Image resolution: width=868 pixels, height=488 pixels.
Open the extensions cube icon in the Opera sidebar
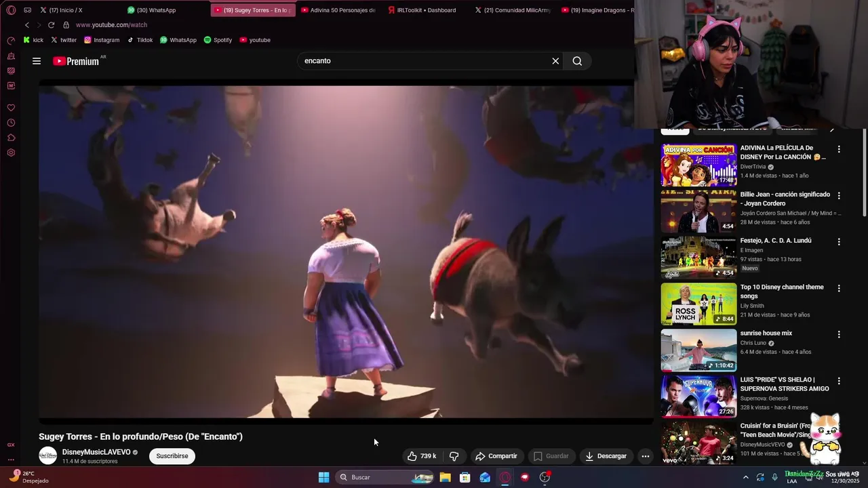pos(11,138)
